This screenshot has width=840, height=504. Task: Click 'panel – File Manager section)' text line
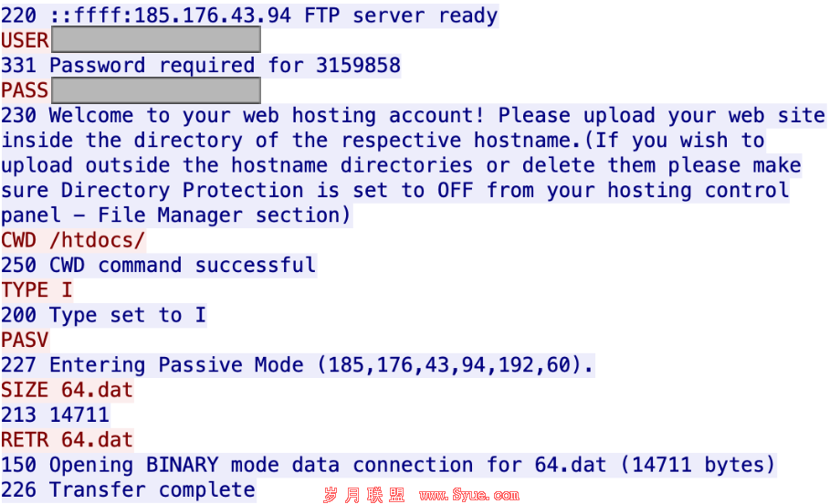click(176, 215)
